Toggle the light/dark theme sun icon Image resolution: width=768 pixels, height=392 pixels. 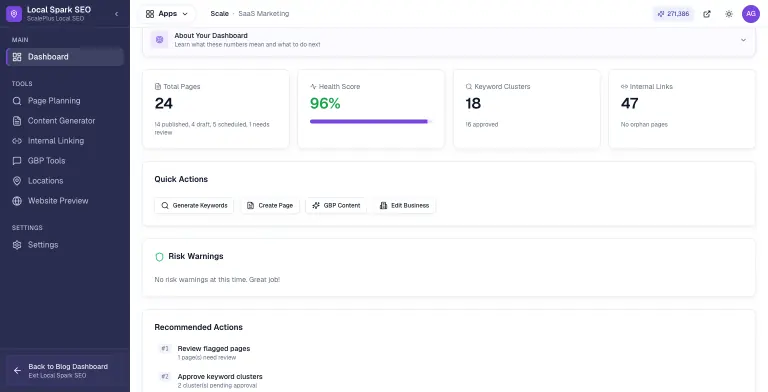[729, 14]
